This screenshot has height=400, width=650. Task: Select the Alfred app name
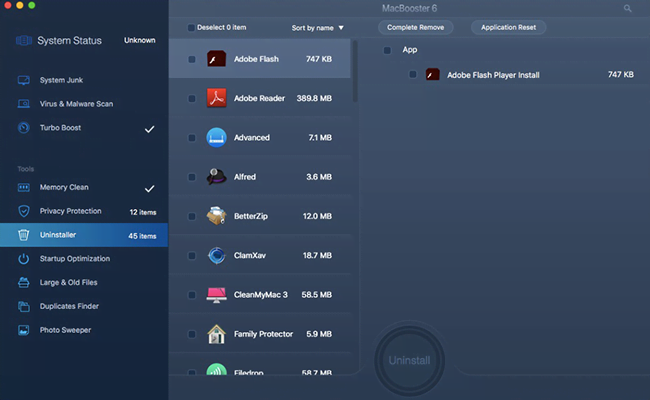coord(245,177)
